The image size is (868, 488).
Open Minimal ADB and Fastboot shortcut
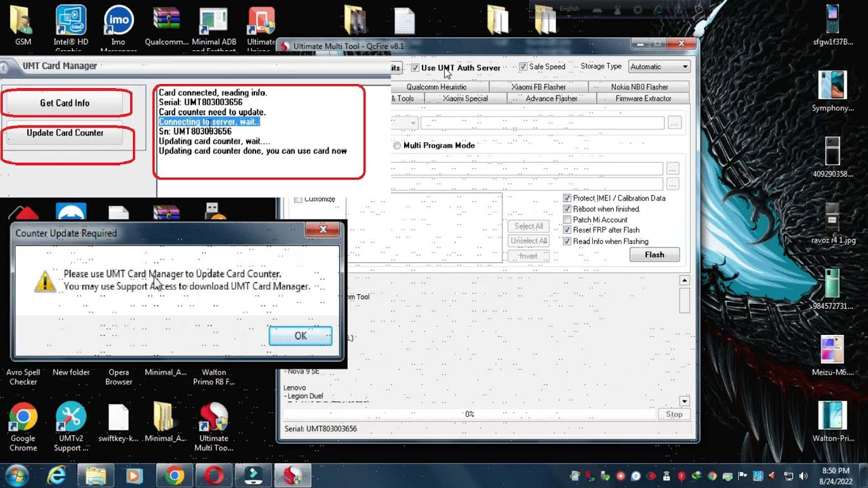(214, 27)
